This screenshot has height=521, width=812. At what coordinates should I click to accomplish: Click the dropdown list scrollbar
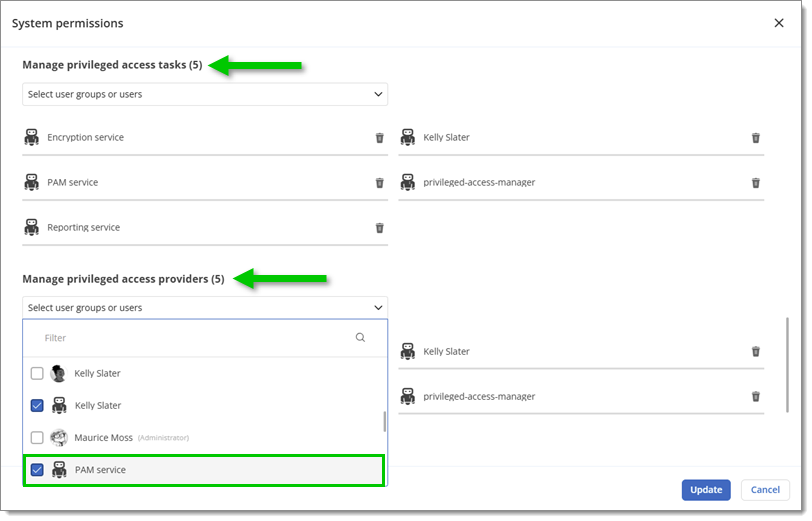tap(384, 422)
